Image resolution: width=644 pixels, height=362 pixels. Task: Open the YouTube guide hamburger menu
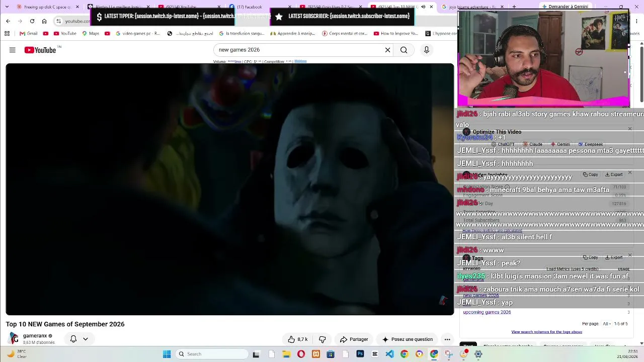coord(13,50)
